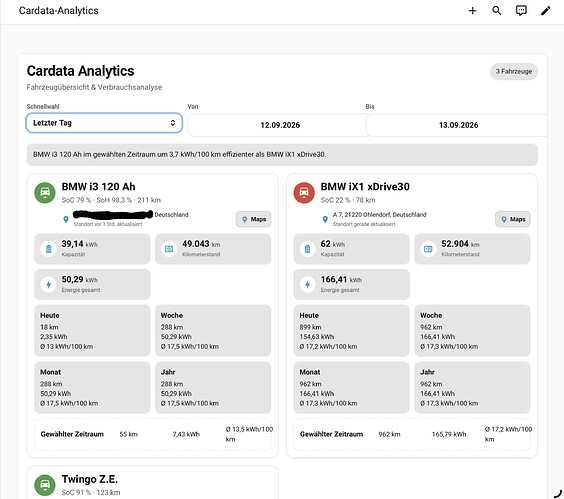Image resolution: width=564 pixels, height=499 pixels.
Task: Click BMW i3 Monat tile
Action: pyautogui.click(x=92, y=387)
